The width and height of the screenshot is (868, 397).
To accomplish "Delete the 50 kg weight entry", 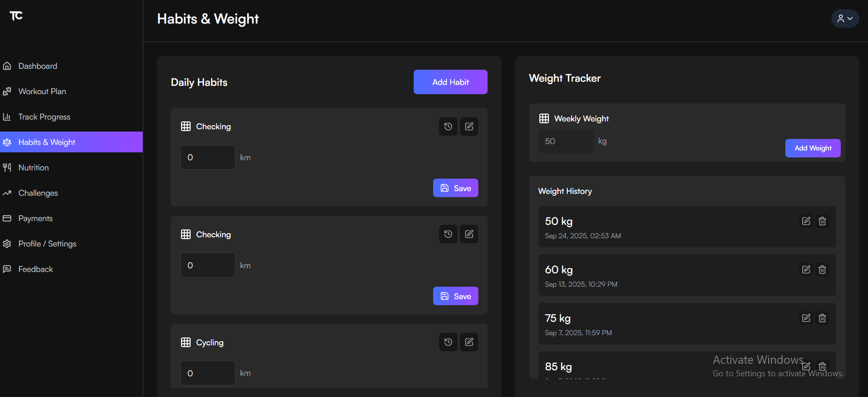I will coord(822,221).
